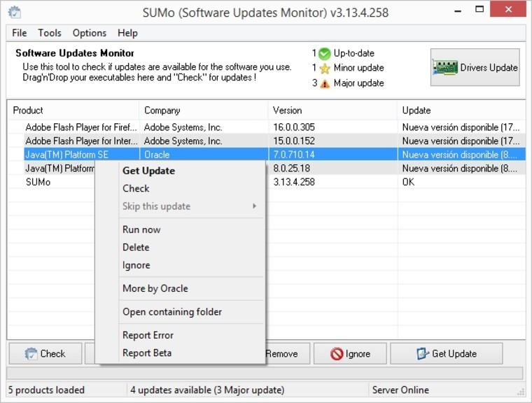Open the Help menu
This screenshot has width=532, height=403.
click(127, 33)
